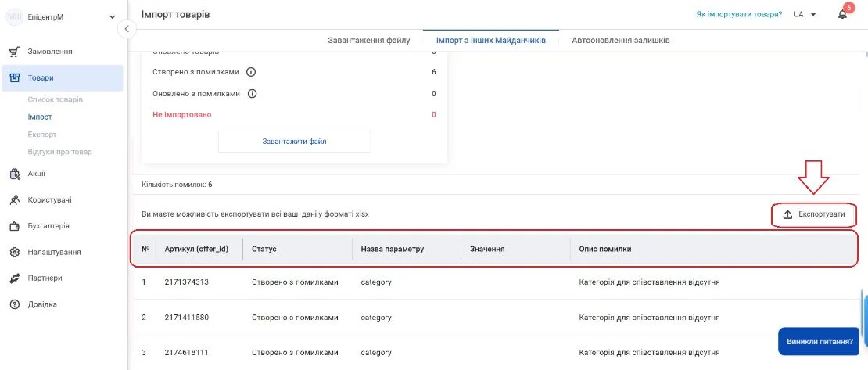Click Опис помилки column header

click(x=605, y=249)
